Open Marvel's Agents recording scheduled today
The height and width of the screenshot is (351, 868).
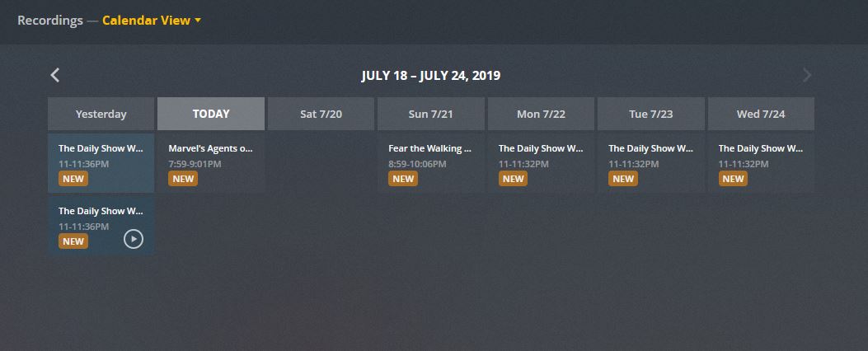[210, 149]
